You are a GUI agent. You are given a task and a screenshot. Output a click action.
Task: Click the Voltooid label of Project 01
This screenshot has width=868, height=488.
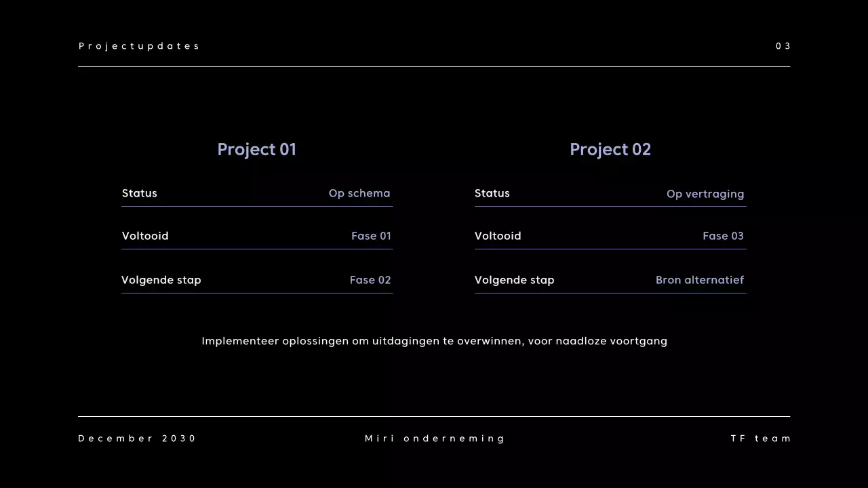(145, 236)
